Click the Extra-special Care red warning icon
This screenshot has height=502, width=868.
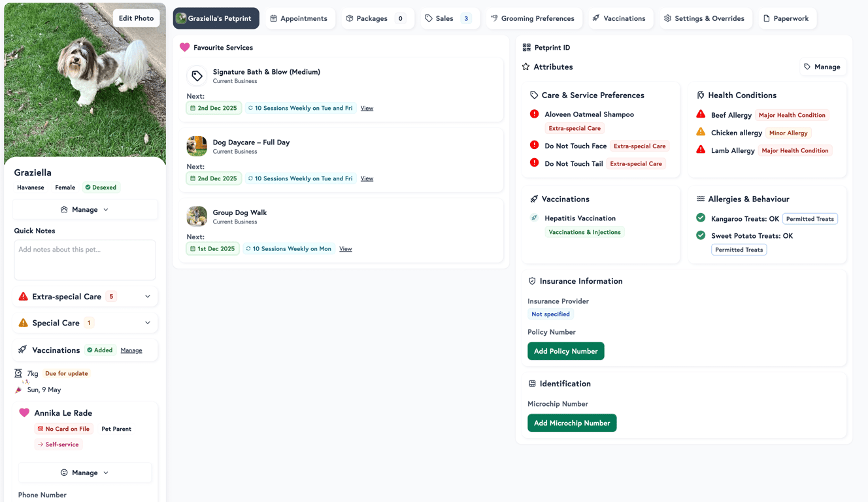pyautogui.click(x=24, y=296)
